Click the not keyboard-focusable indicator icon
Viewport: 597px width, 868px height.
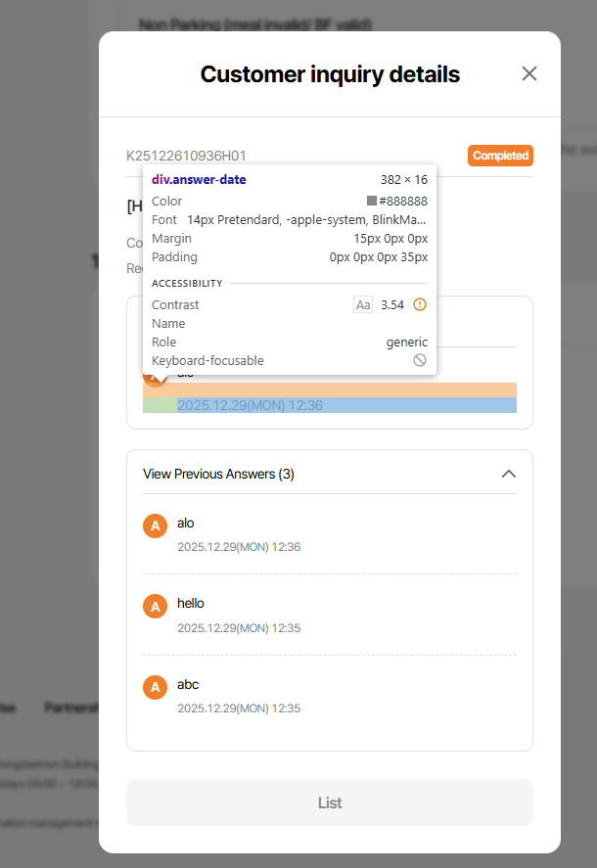click(420, 360)
